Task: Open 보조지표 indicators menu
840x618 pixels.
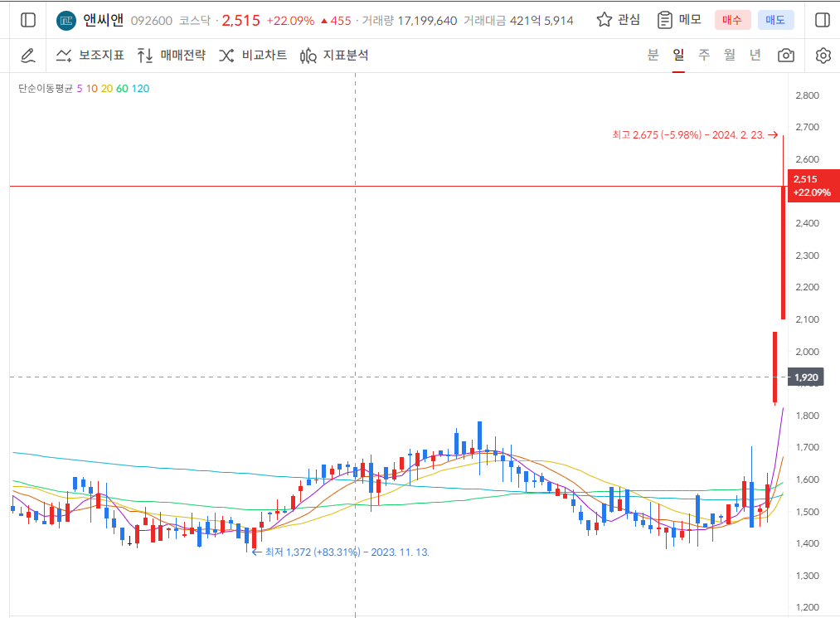Action: (x=90, y=56)
